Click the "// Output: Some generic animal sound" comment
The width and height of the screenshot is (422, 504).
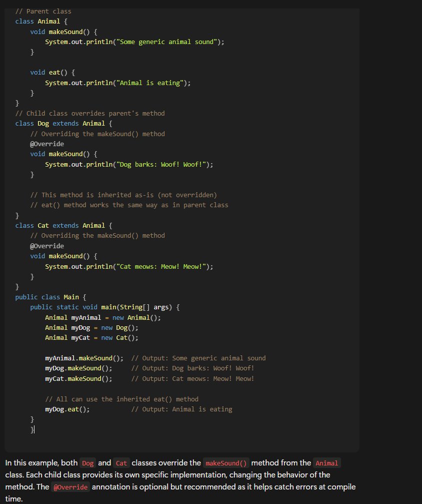(198, 358)
